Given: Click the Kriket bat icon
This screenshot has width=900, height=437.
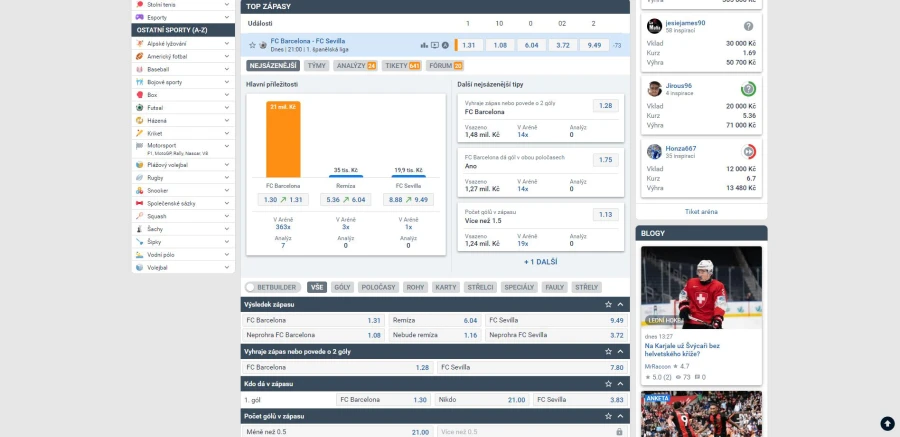Looking at the screenshot, I should [x=139, y=133].
